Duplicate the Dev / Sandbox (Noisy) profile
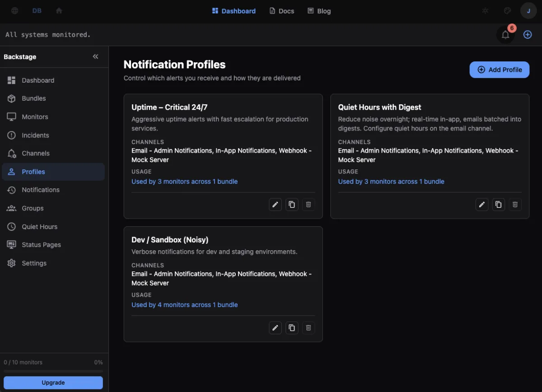Image resolution: width=542 pixels, height=392 pixels. point(292,328)
